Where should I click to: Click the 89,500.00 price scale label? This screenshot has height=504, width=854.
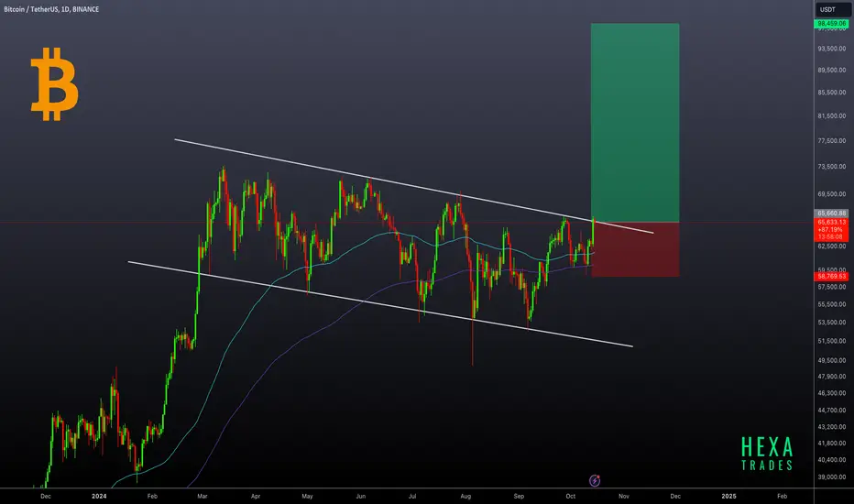[832, 70]
